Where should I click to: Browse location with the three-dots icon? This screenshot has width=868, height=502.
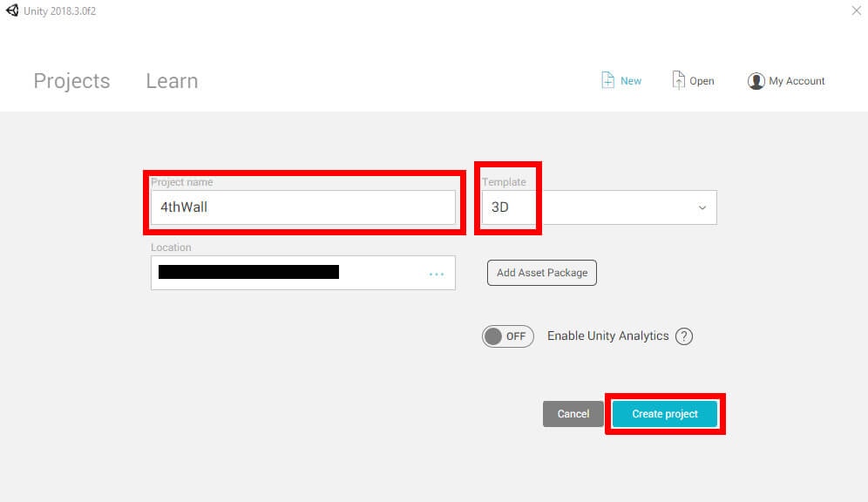[437, 274]
